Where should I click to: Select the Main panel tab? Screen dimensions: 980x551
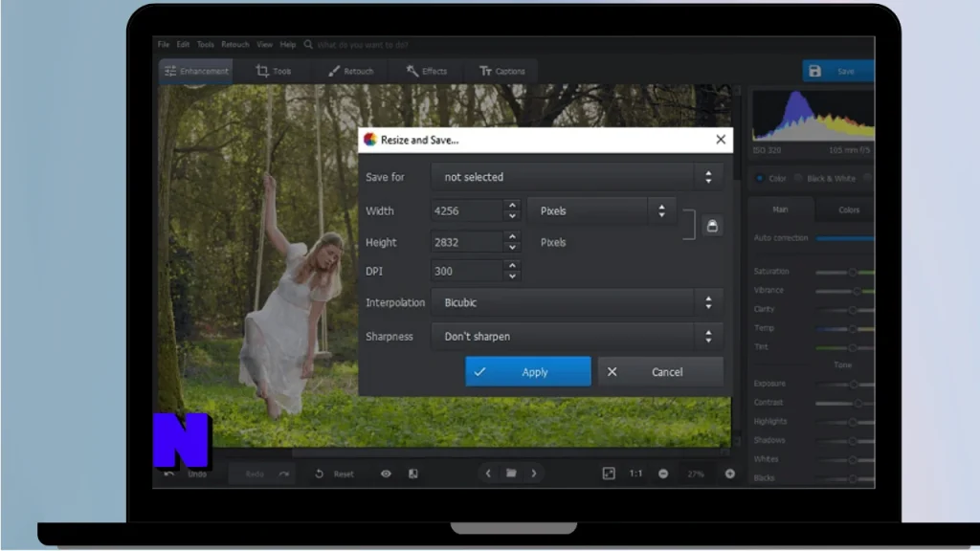780,209
